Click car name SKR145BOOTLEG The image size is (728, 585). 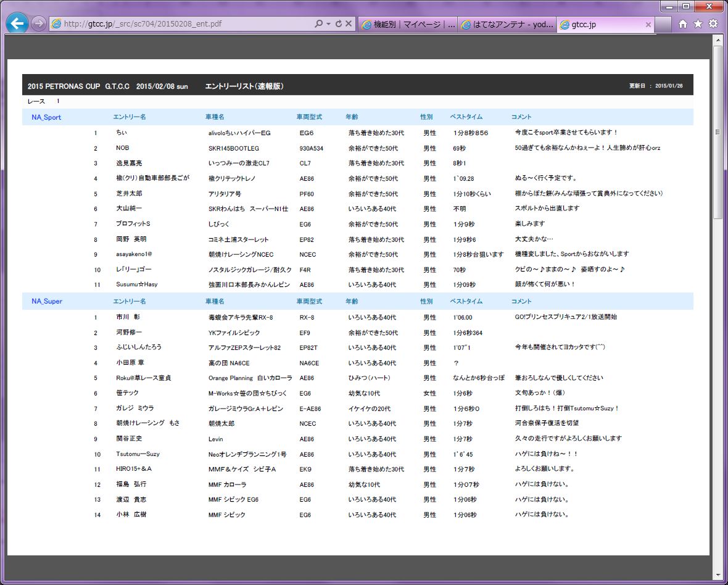click(234, 149)
